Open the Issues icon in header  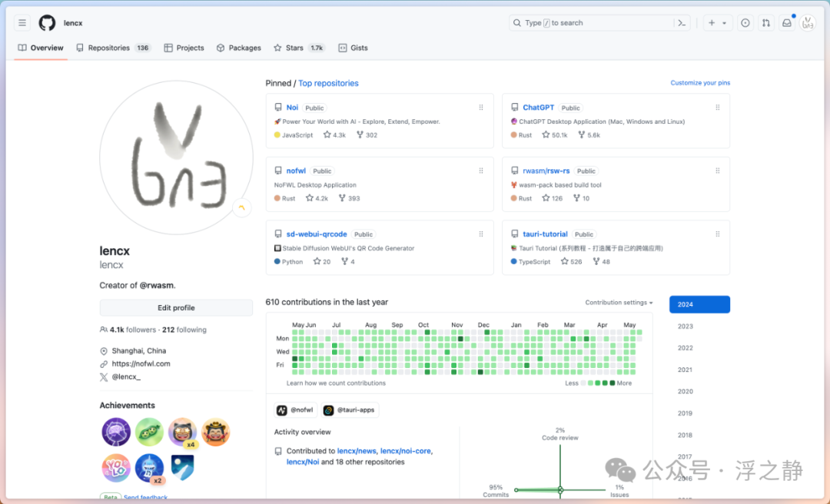745,23
